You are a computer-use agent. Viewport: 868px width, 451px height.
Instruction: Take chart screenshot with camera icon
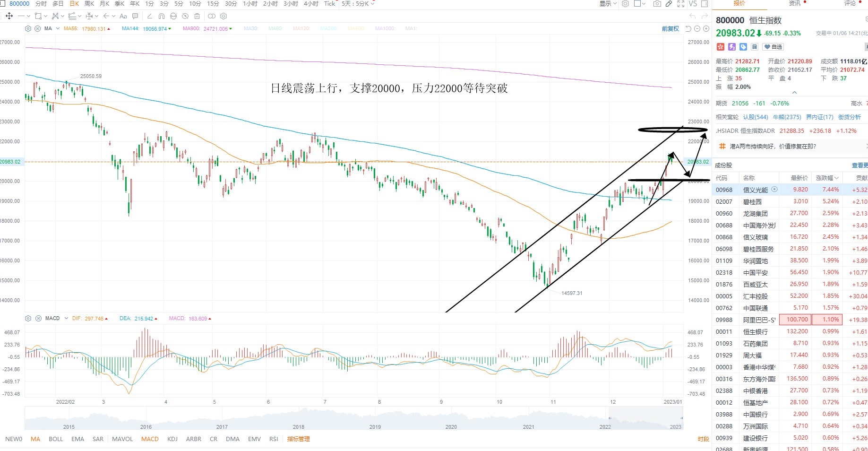[x=657, y=4]
